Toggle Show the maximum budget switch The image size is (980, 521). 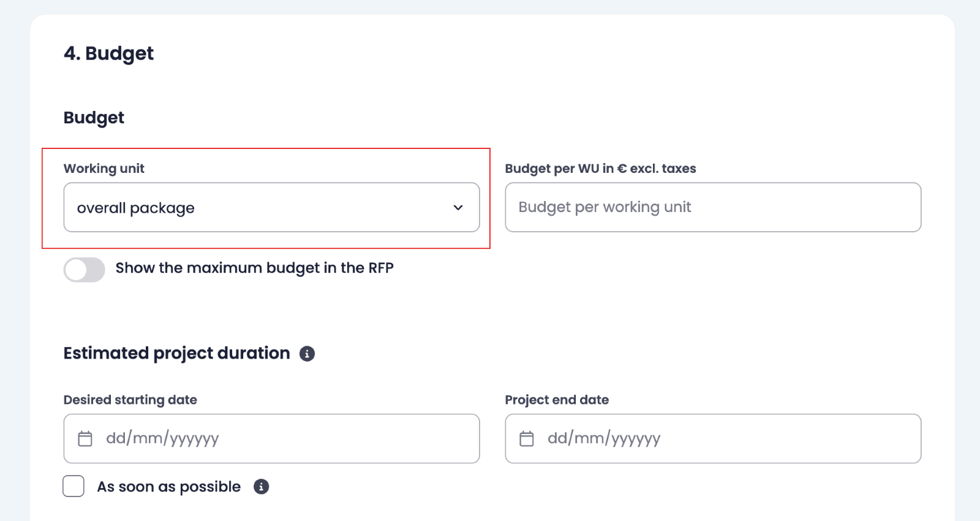tap(85, 270)
